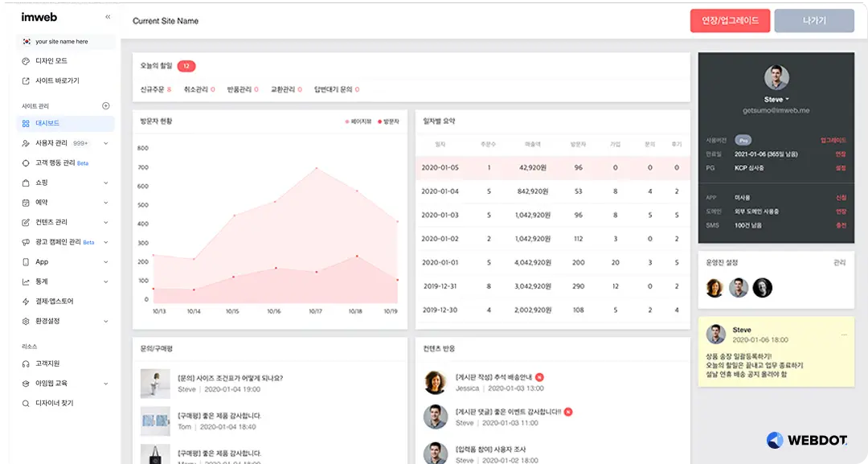This screenshot has width=868, height=464.
Task: Click the plus icon beside 사이트 관리
Action: click(105, 106)
